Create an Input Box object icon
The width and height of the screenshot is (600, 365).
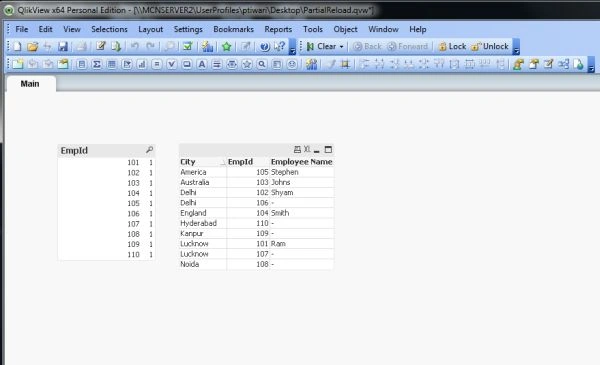click(x=157, y=64)
